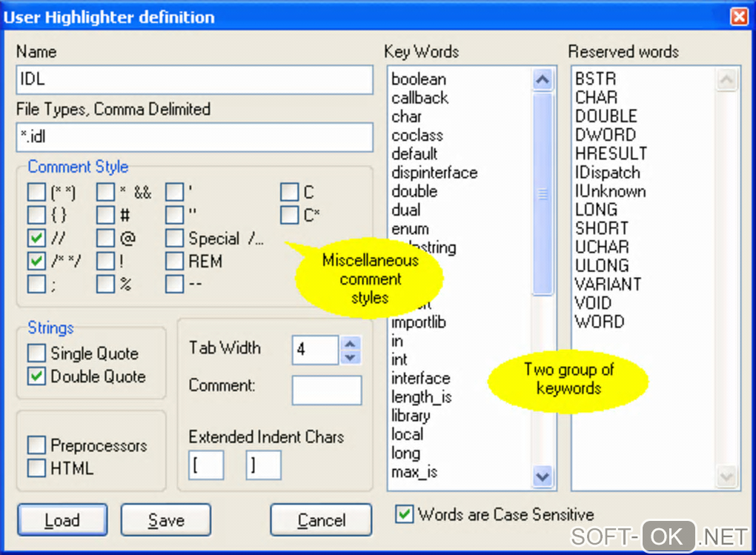Enable the C* comment style checkbox
Viewport: 756px width, 555px height.
click(289, 215)
